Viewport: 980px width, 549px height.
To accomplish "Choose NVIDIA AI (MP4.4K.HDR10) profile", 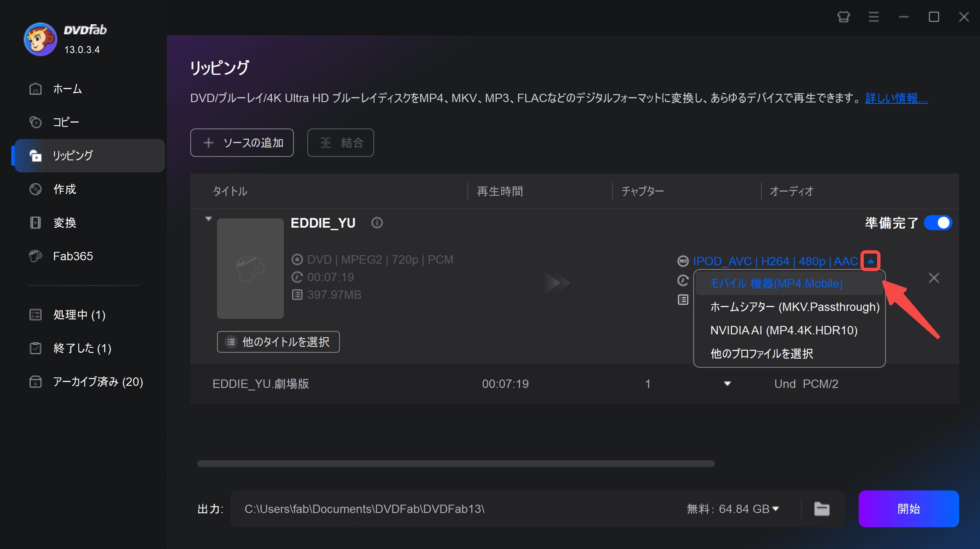I will tap(789, 330).
